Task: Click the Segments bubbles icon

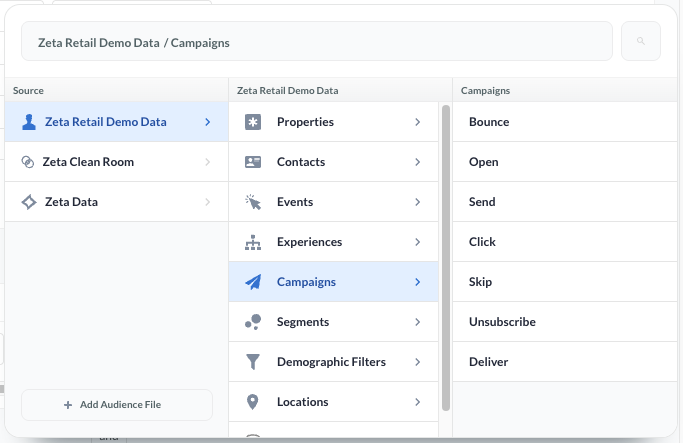Action: click(253, 322)
